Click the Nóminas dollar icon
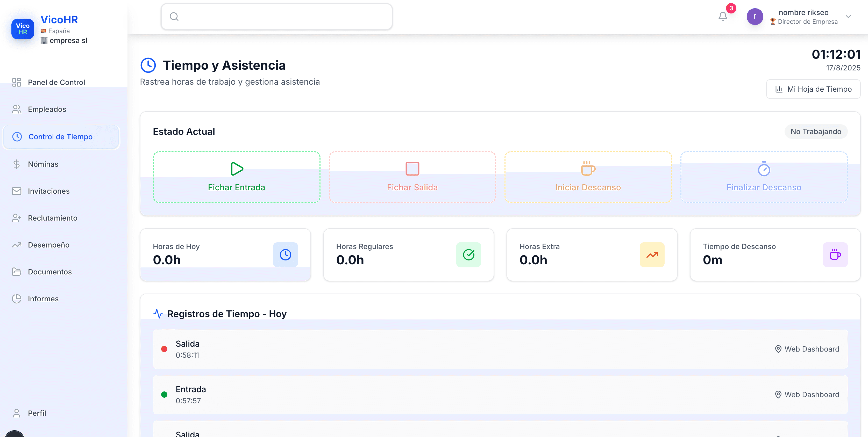Viewport: 868px width, 437px height. pos(17,164)
